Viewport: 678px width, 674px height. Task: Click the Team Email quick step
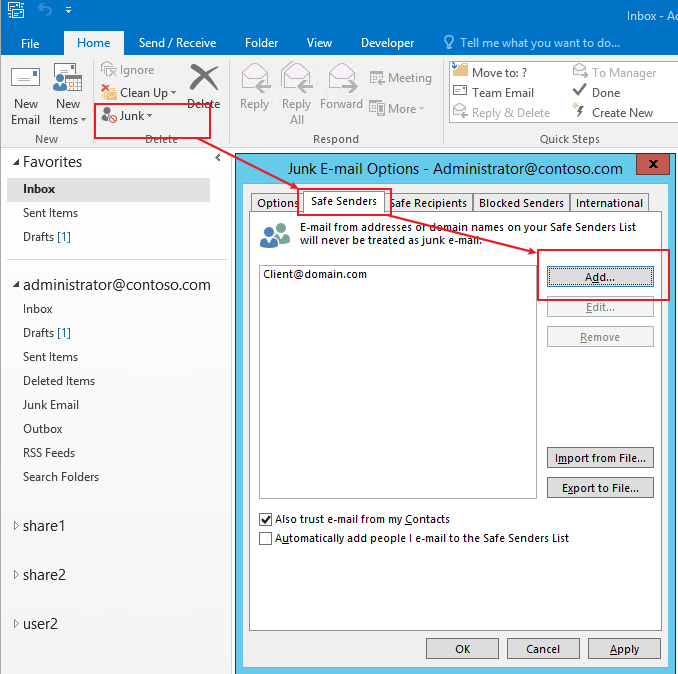point(493,93)
